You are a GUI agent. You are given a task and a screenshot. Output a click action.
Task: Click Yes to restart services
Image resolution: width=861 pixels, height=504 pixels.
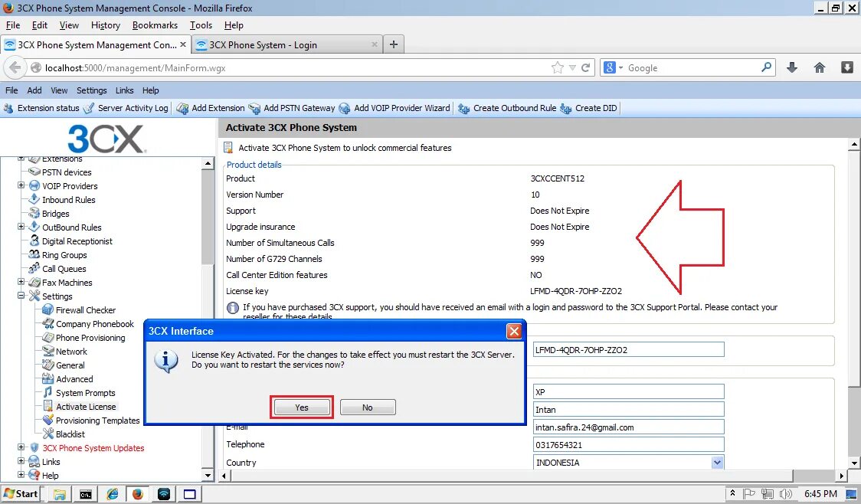click(302, 407)
